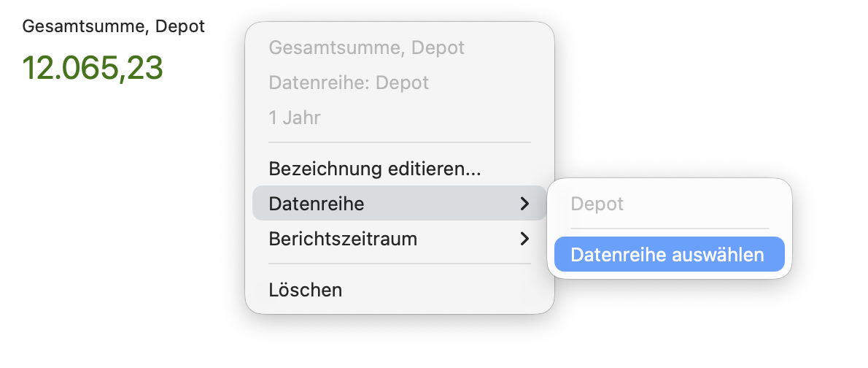Click the Datenreihe submenu arrow
Image resolution: width=868 pixels, height=368 pixels.
(524, 204)
